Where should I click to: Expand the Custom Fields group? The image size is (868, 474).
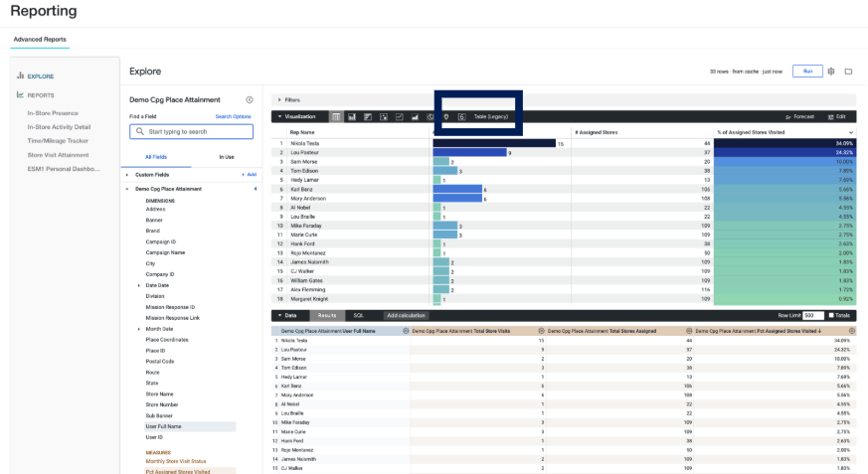126,175
